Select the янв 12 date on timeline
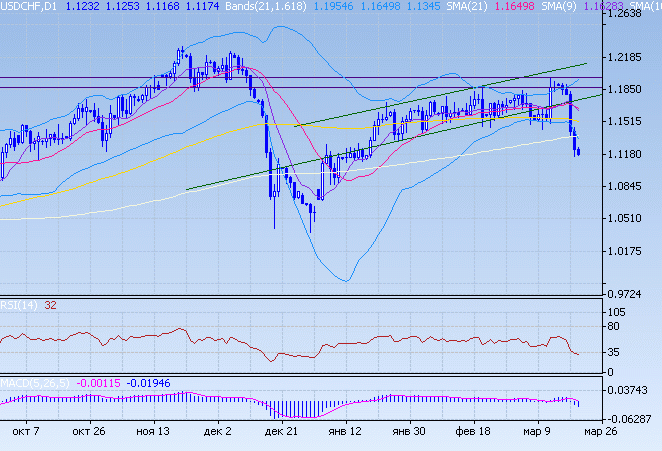The height and width of the screenshot is (451, 662). (x=346, y=432)
